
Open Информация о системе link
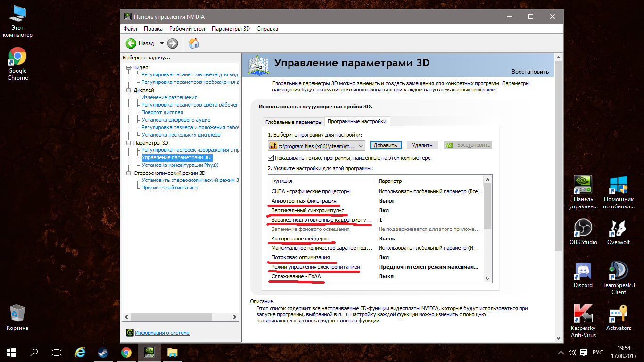click(162, 333)
